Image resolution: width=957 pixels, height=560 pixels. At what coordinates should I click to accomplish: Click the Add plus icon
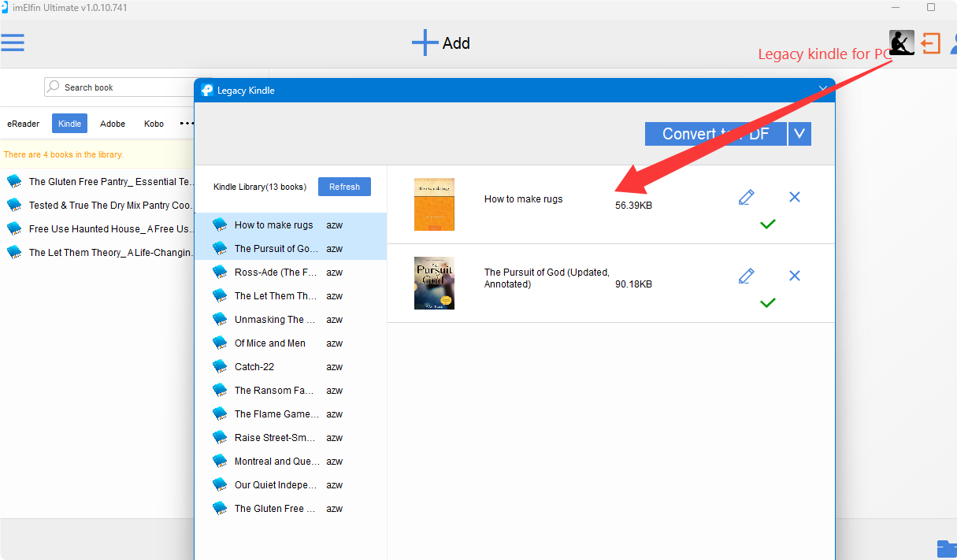(425, 43)
